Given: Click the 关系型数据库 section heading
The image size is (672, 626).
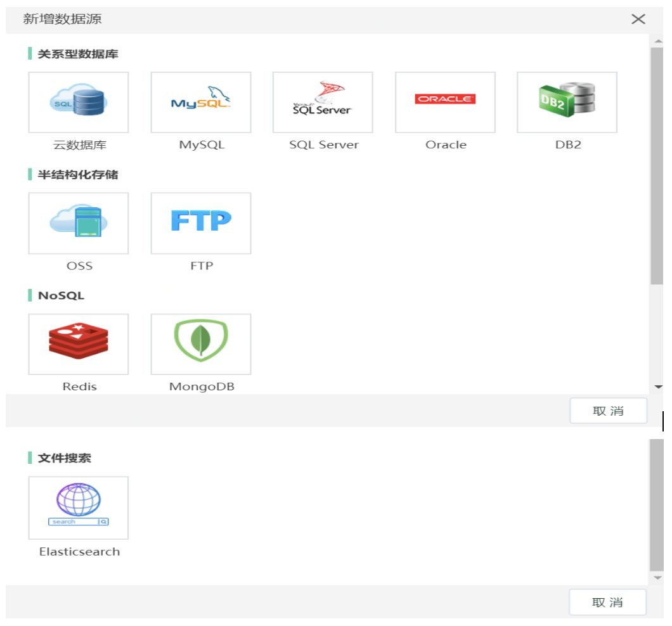Looking at the screenshot, I should click(x=77, y=54).
